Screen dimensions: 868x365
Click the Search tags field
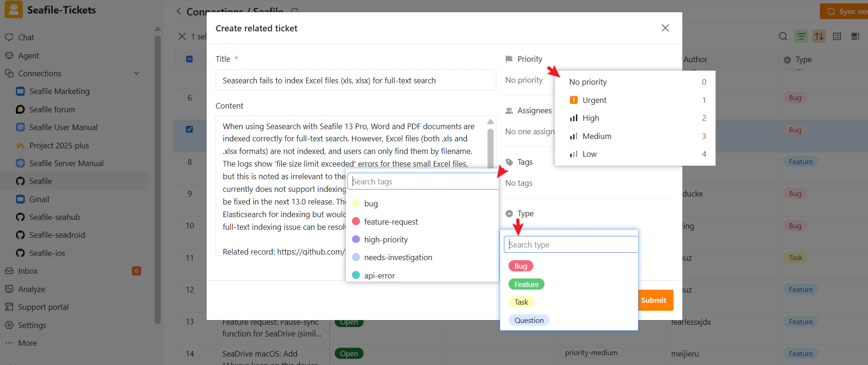(x=423, y=182)
